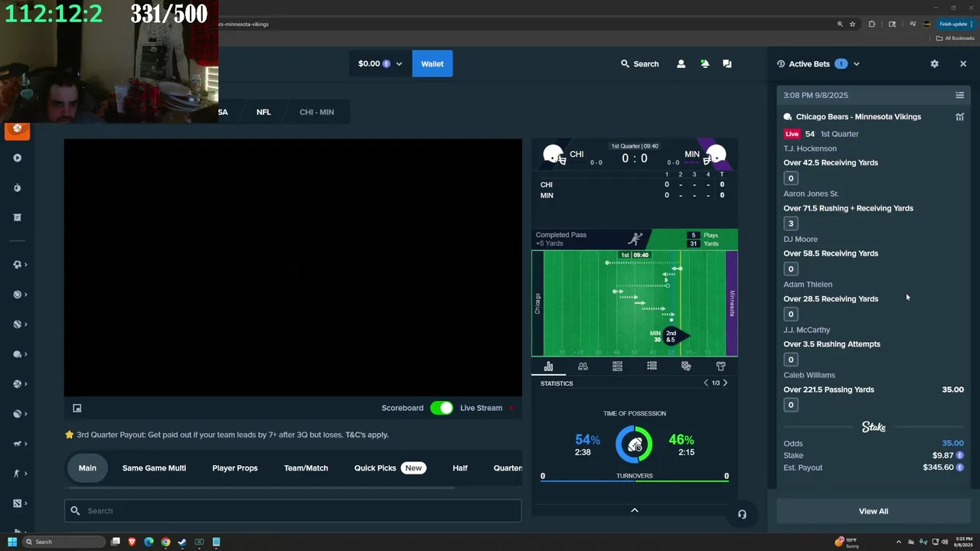The width and height of the screenshot is (980, 551).
Task: Open the NFL breadcrumb link
Action: tap(263, 112)
